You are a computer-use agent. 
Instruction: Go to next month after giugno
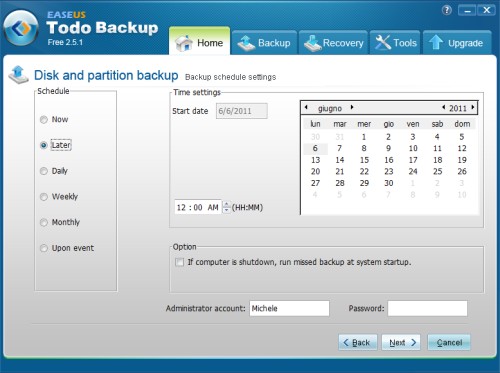352,107
